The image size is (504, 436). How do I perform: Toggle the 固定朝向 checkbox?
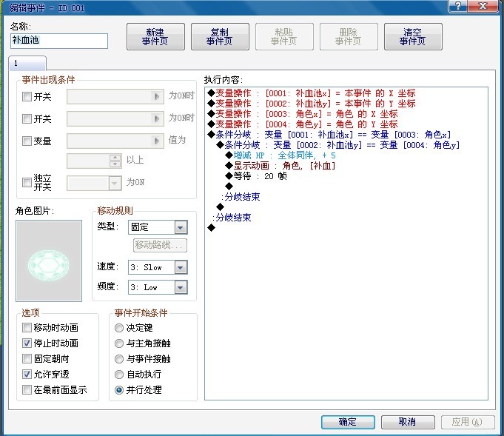27,358
